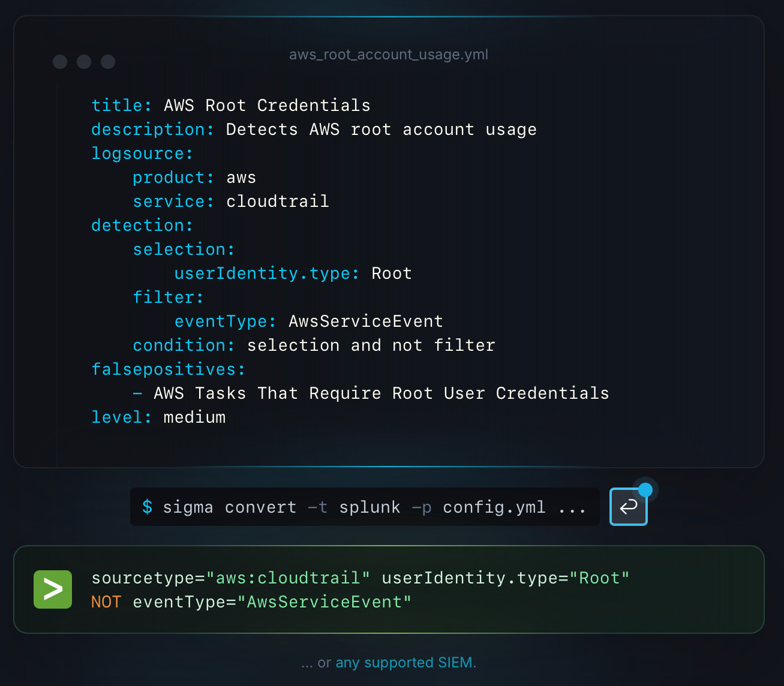Click the third gray window dot
Image resolution: width=784 pixels, height=686 pixels.
point(108,62)
